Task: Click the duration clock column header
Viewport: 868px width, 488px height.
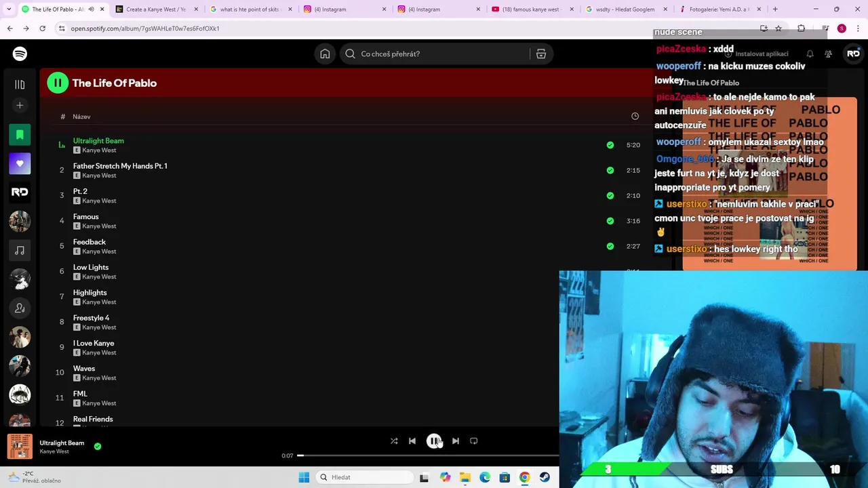Action: click(x=635, y=117)
